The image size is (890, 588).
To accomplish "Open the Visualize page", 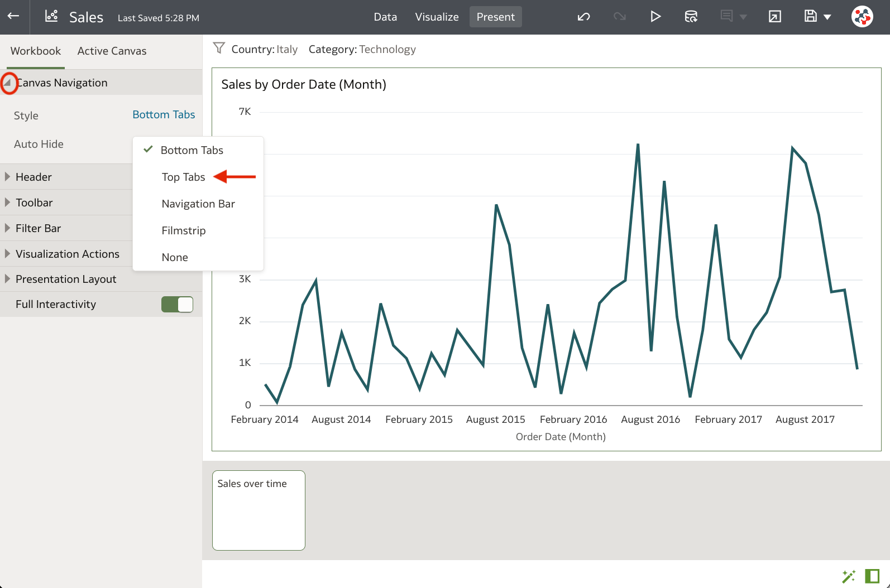I will 437,17.
